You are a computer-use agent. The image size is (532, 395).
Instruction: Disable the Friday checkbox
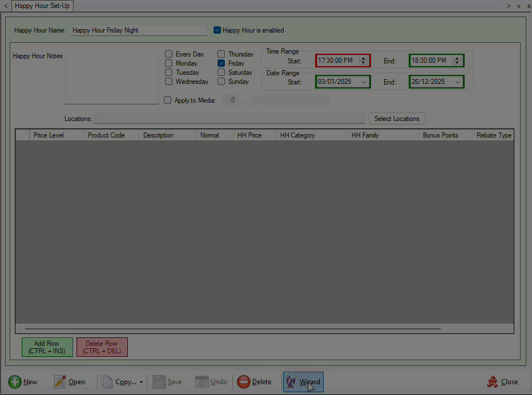tap(221, 63)
